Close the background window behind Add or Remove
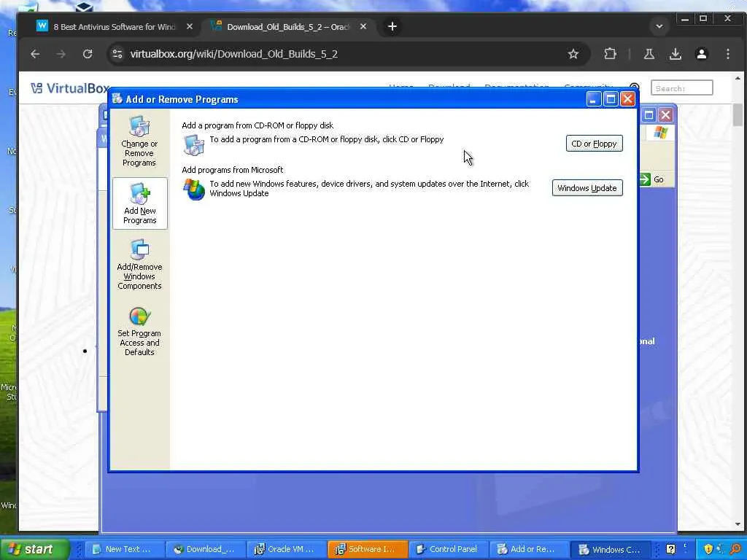747x560 pixels. click(665, 114)
